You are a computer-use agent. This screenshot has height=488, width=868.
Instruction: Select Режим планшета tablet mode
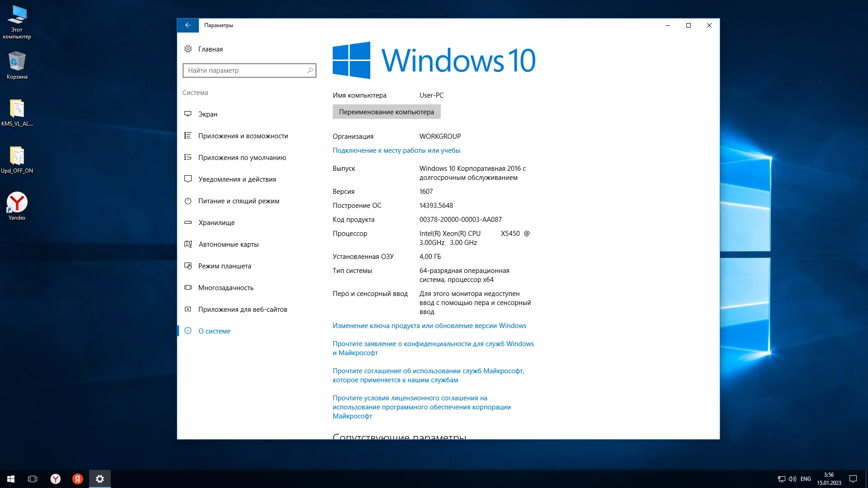tap(224, 266)
